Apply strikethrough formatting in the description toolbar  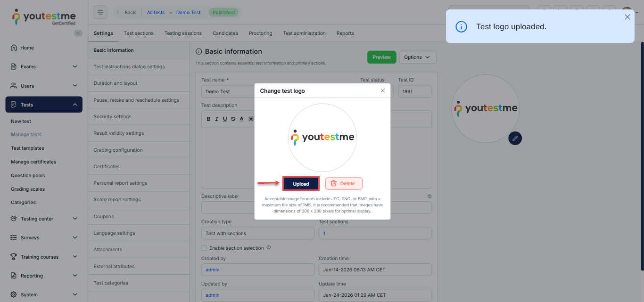click(x=233, y=119)
